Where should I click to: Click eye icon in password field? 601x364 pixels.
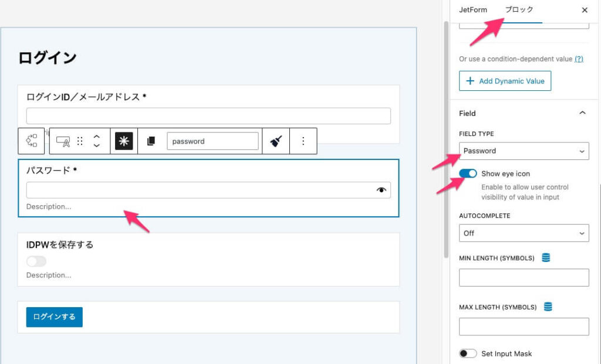382,190
